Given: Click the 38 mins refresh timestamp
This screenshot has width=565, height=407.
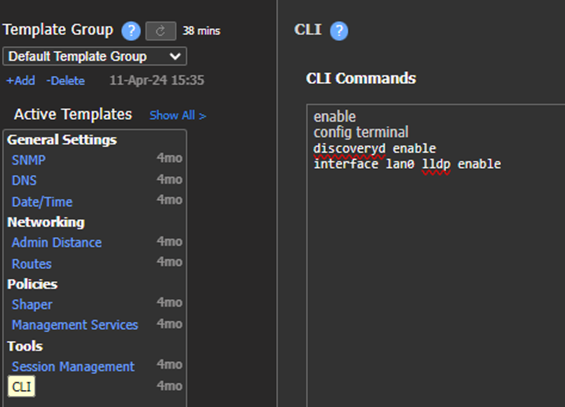Looking at the screenshot, I should (201, 31).
